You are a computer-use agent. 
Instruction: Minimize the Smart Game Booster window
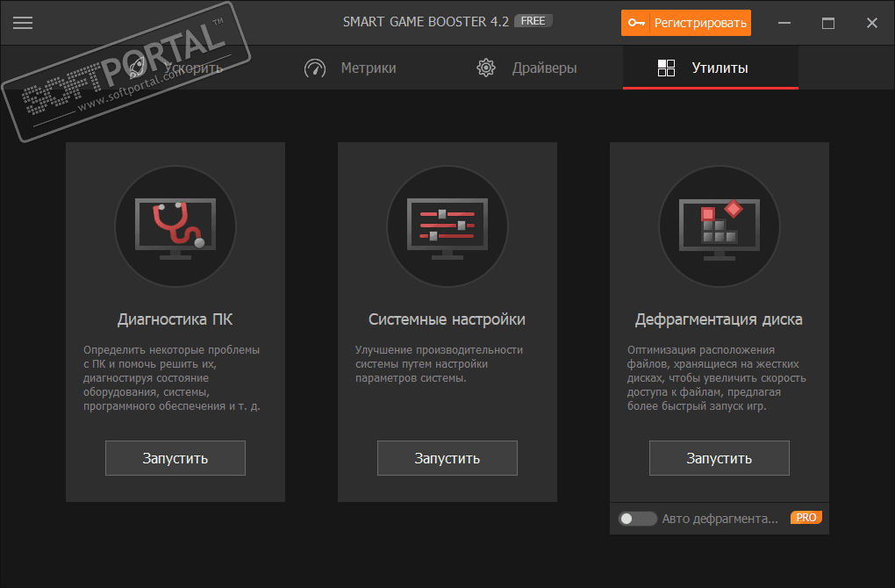pos(784,23)
